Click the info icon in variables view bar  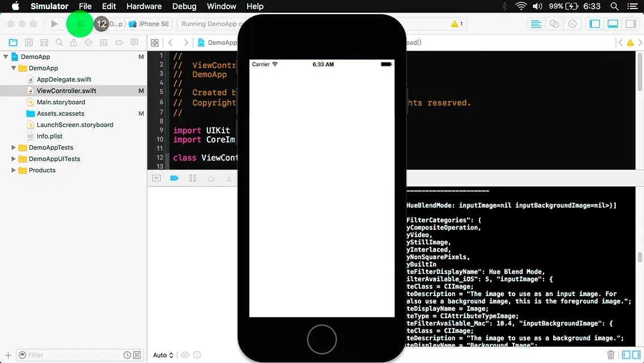197,355
